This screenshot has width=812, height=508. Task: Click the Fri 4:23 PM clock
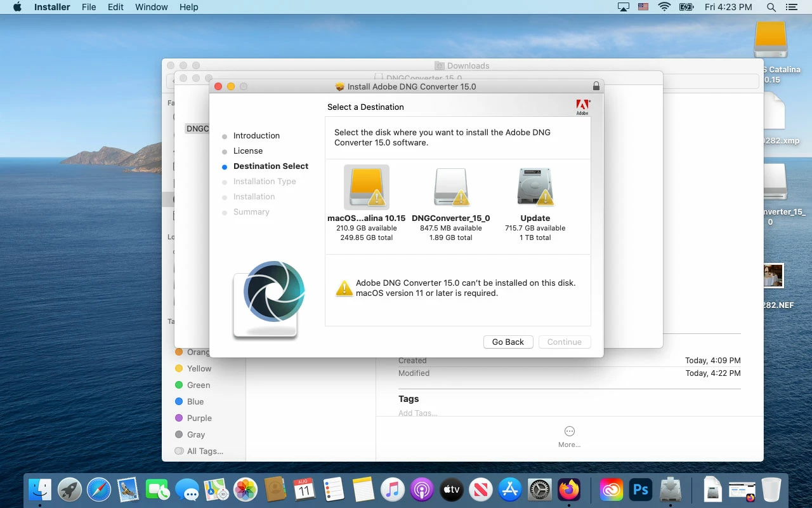tap(728, 7)
